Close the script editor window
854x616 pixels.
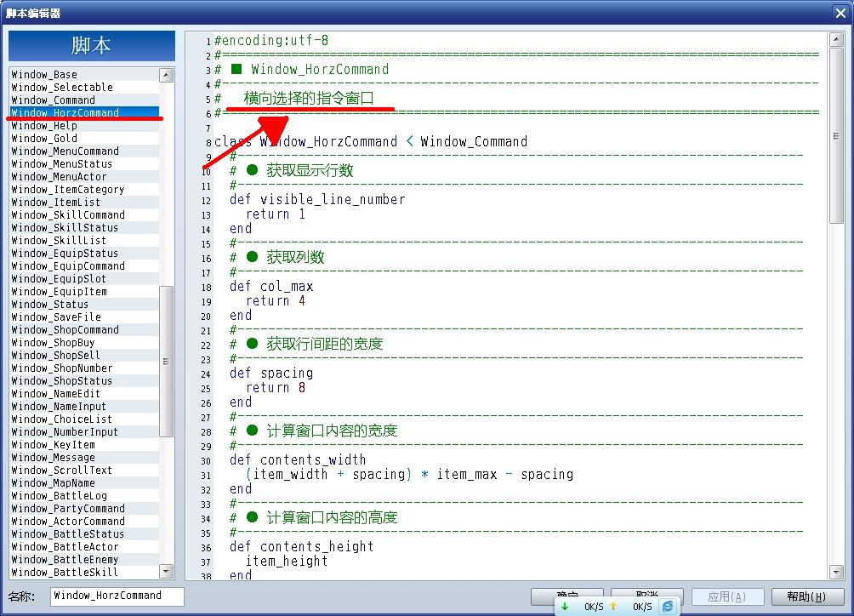point(840,13)
